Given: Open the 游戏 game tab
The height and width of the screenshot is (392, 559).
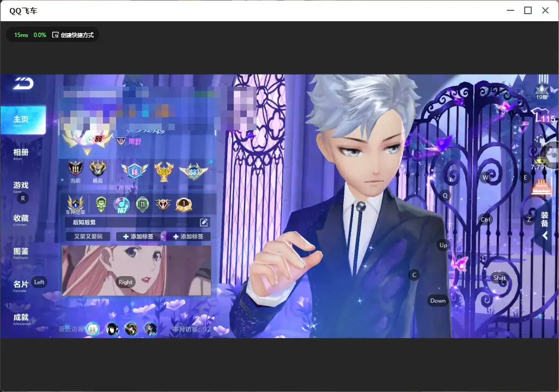Looking at the screenshot, I should (21, 186).
